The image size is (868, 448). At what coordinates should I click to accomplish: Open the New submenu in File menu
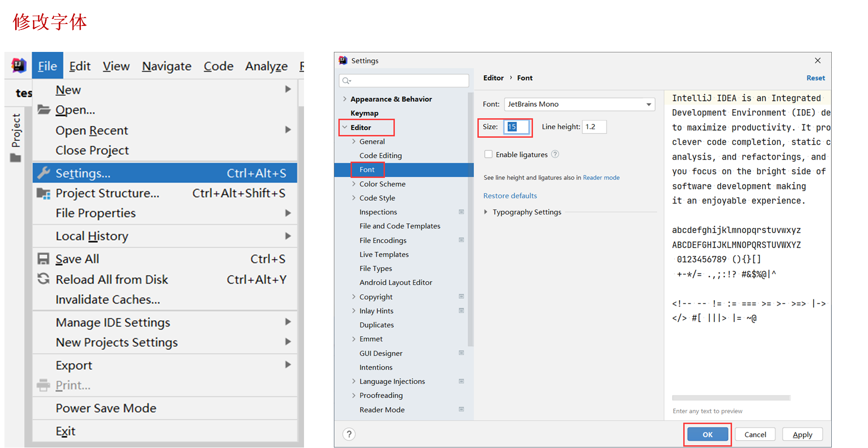point(165,90)
